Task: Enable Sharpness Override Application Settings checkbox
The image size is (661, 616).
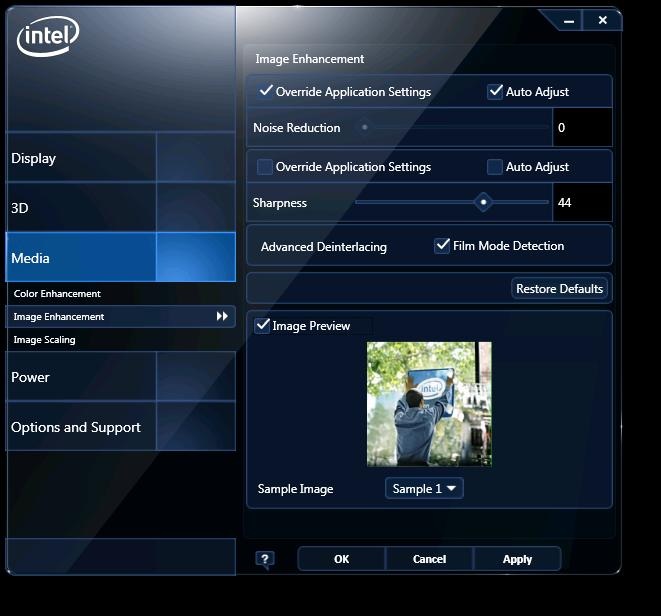Action: tap(265, 167)
